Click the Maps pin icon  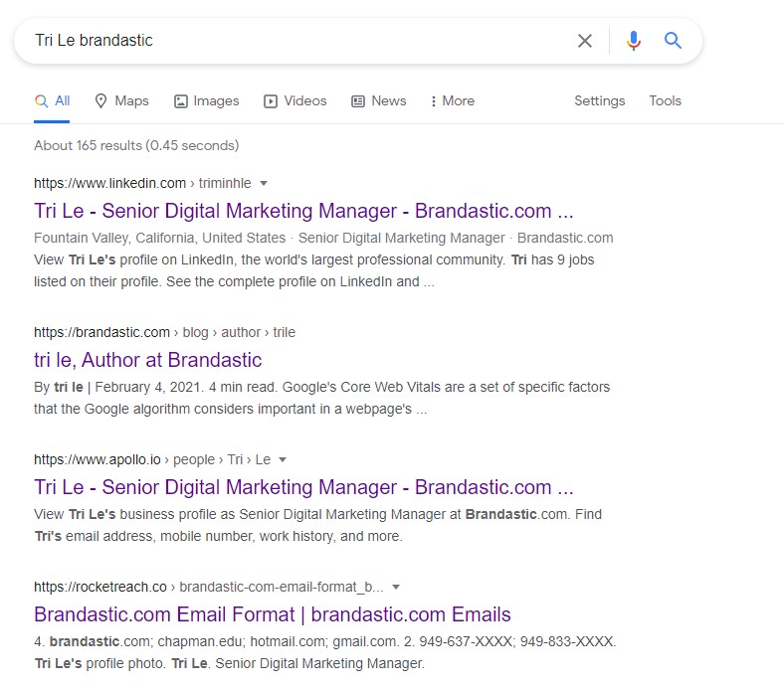point(101,101)
